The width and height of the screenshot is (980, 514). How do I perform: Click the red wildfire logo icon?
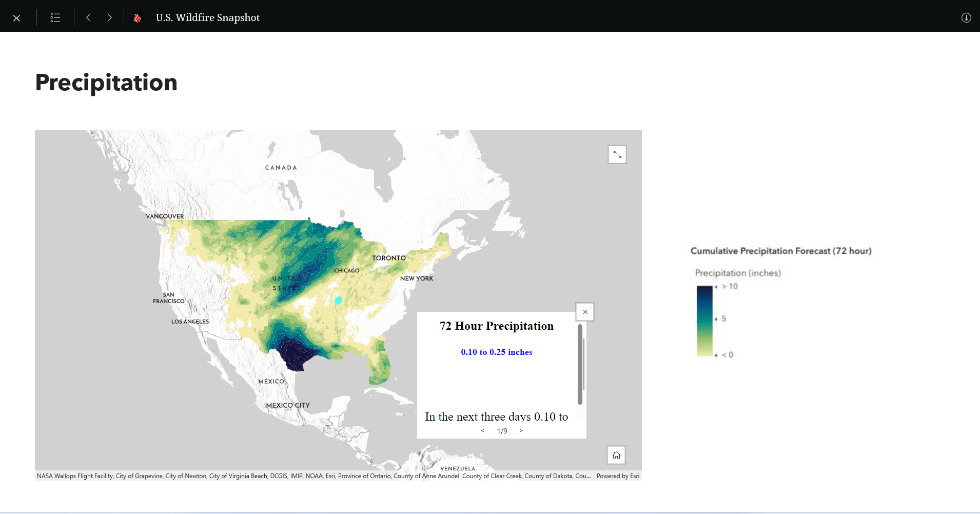[137, 18]
